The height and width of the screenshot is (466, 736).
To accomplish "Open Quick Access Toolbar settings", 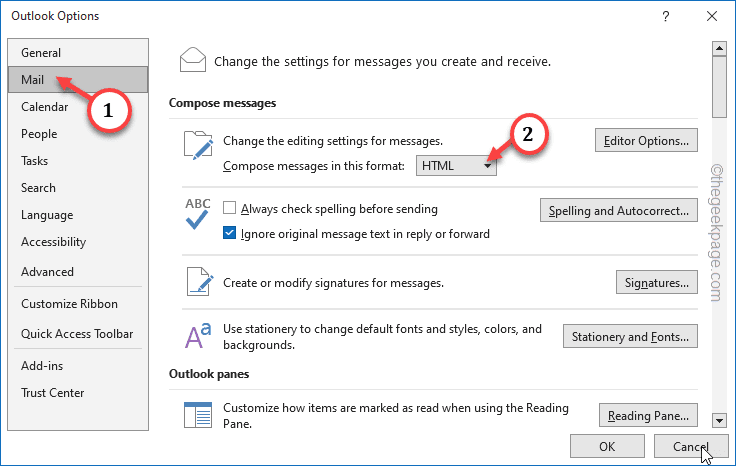I will (78, 334).
